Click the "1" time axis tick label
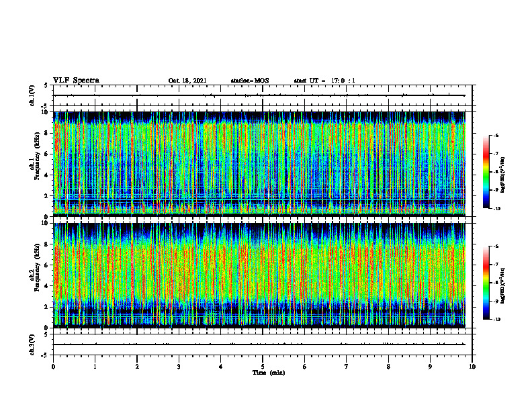The height and width of the screenshot is (411, 532). [95, 367]
